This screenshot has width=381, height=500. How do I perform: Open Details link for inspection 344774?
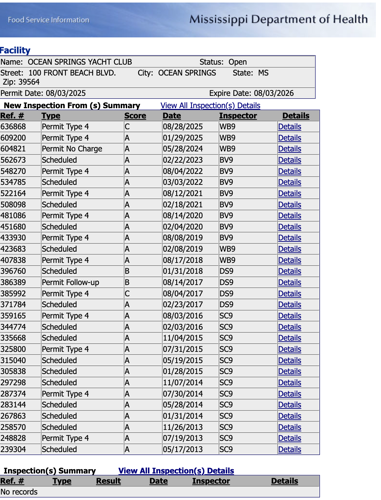(x=289, y=327)
